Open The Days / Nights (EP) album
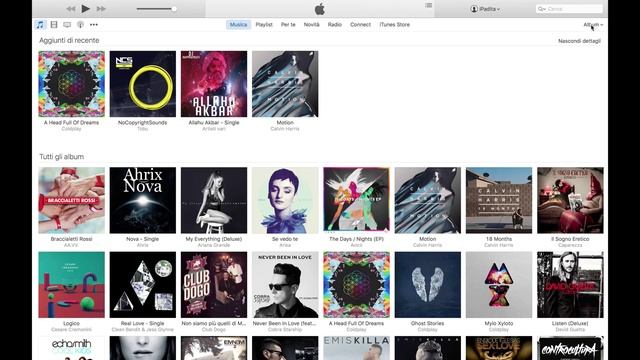 tap(356, 200)
